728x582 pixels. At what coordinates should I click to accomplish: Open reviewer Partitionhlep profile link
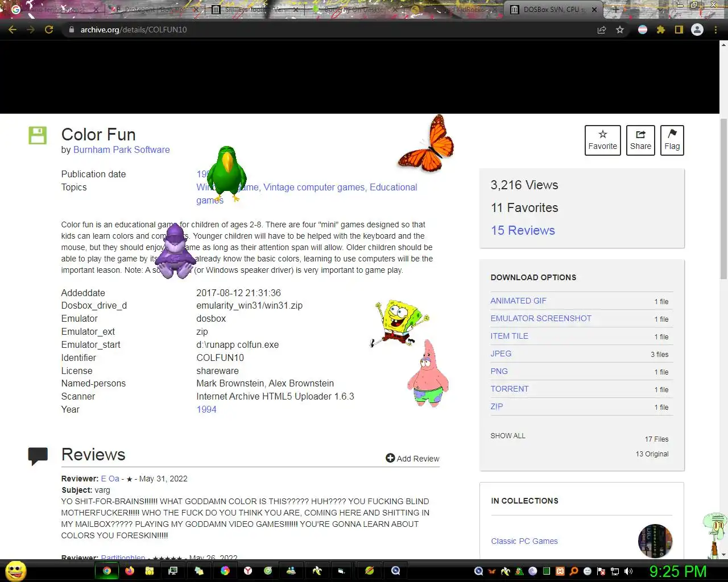(123, 558)
